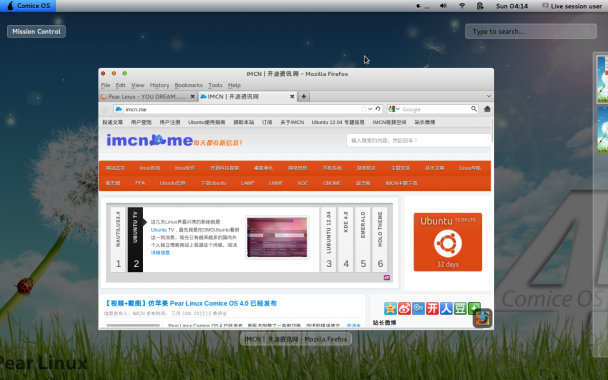The image size is (608, 380).
Task: Click the Ubuntu TV screenshot thumbnail
Action: [x=277, y=237]
